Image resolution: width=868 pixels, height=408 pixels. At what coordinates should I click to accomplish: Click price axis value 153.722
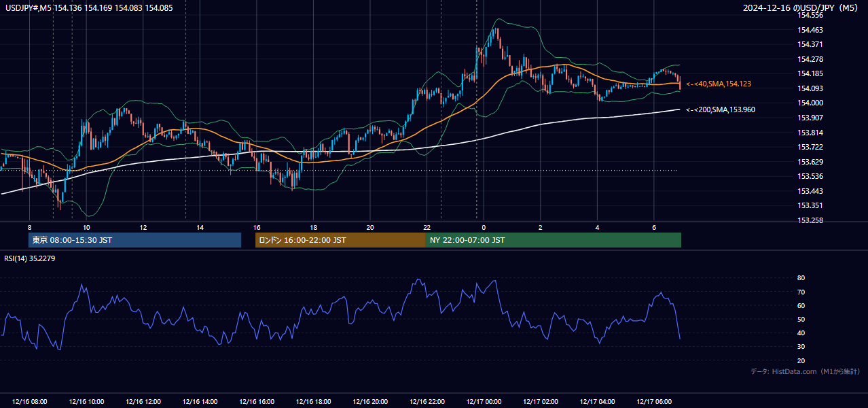(811, 147)
